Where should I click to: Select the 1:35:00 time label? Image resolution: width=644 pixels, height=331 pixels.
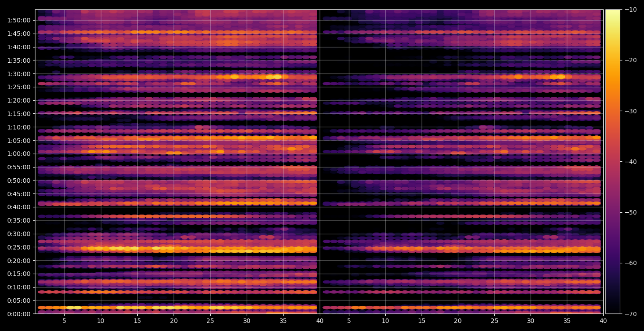(x=19, y=60)
